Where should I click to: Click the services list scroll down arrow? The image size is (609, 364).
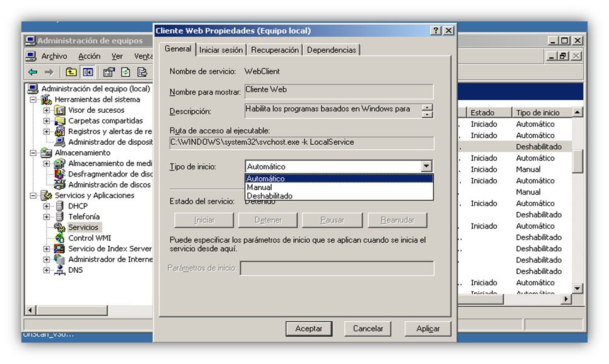[x=577, y=288]
